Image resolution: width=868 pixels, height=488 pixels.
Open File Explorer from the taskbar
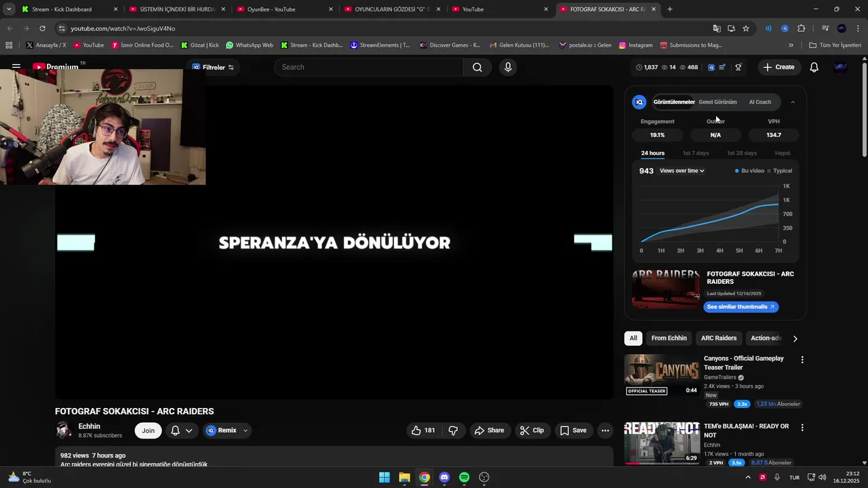[404, 477]
